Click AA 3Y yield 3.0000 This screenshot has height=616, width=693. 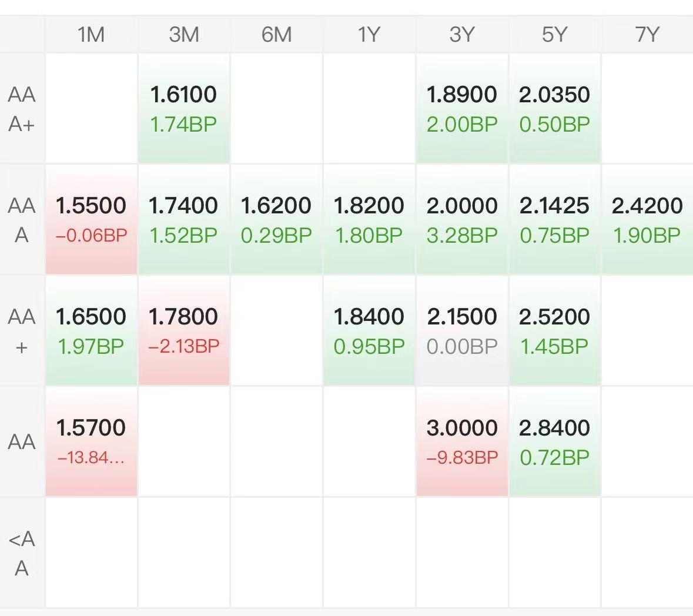click(x=462, y=428)
